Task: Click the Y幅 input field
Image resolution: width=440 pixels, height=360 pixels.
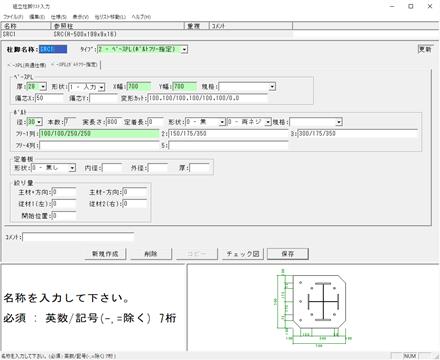Action: [x=185, y=87]
